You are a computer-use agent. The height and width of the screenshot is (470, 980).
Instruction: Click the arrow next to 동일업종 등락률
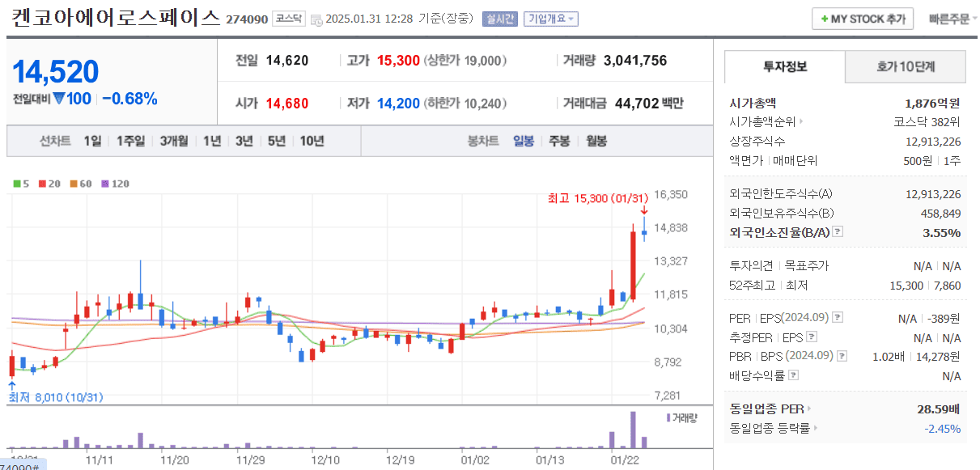point(815,429)
